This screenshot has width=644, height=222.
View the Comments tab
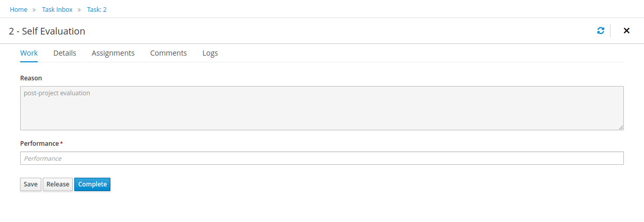(x=168, y=53)
